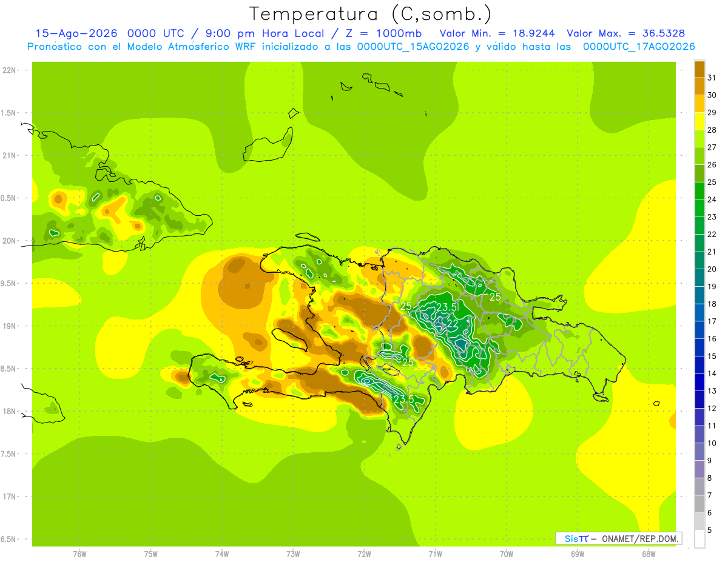Click the "22N" latitude axis label
Viewport: 728px width, 562px height.
9,70
